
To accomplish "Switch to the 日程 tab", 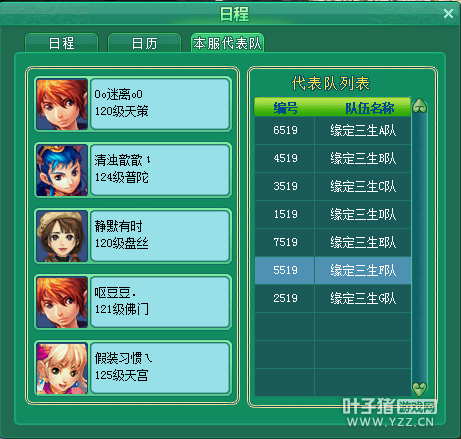I will click(x=61, y=43).
